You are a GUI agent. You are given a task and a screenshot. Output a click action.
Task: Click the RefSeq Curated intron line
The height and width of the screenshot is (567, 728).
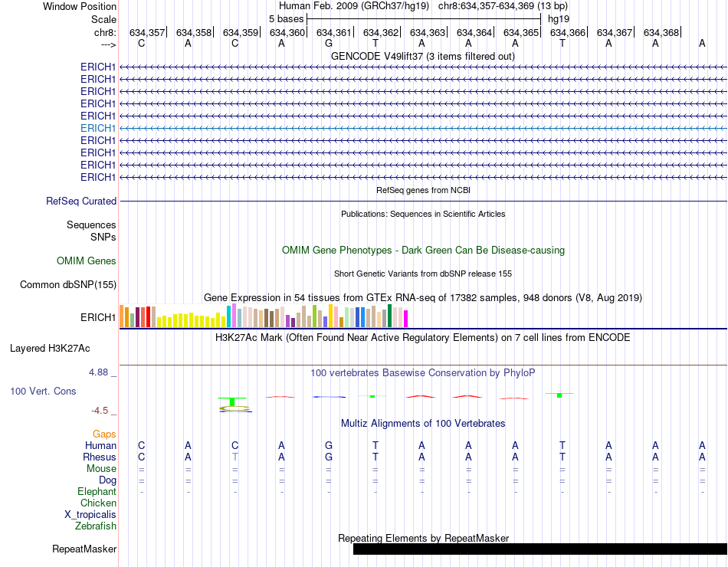tap(424, 201)
